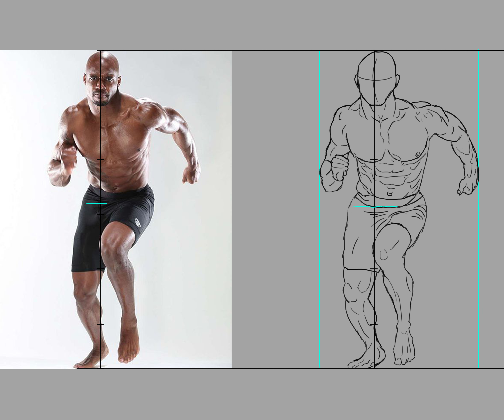Select the left cyan vertical guide line
This screenshot has height=420, width=504.
pos(320,240)
